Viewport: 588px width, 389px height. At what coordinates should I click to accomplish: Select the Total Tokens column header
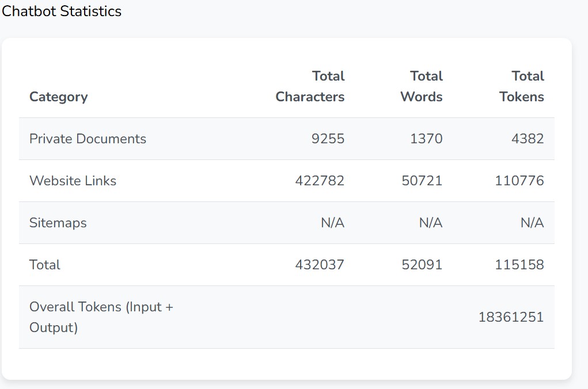point(522,86)
